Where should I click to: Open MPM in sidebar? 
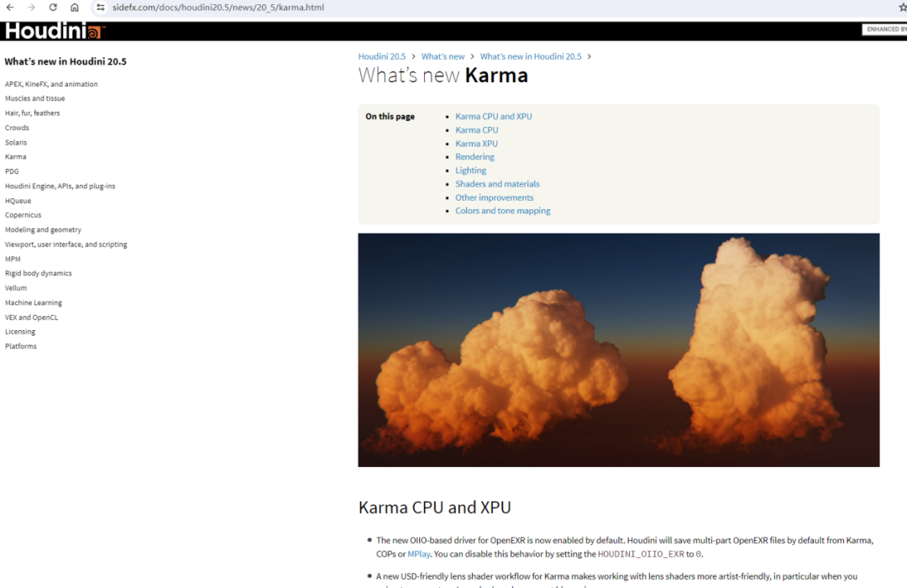pos(13,260)
